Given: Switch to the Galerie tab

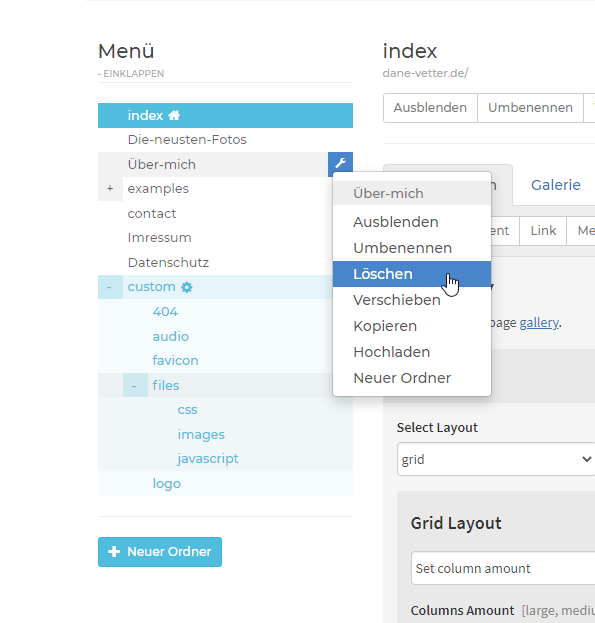Looking at the screenshot, I should pos(556,185).
